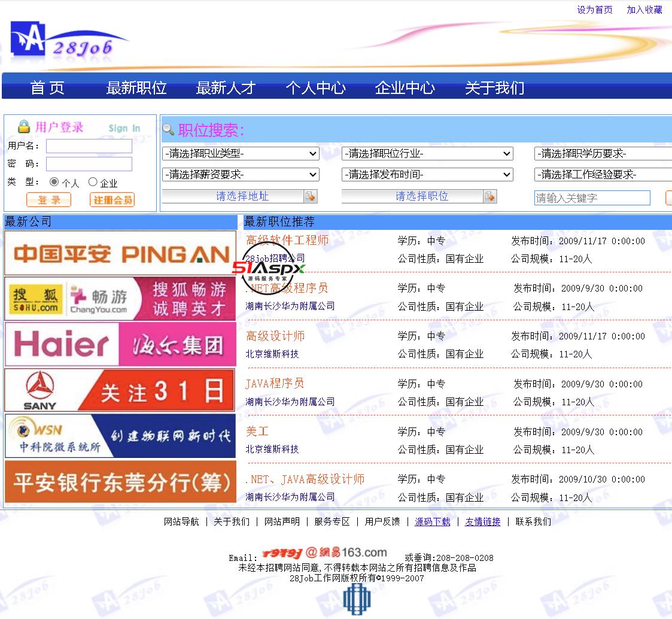Click the footer 网站声明 link
Image resolution: width=672 pixels, height=619 pixels.
coord(282,521)
